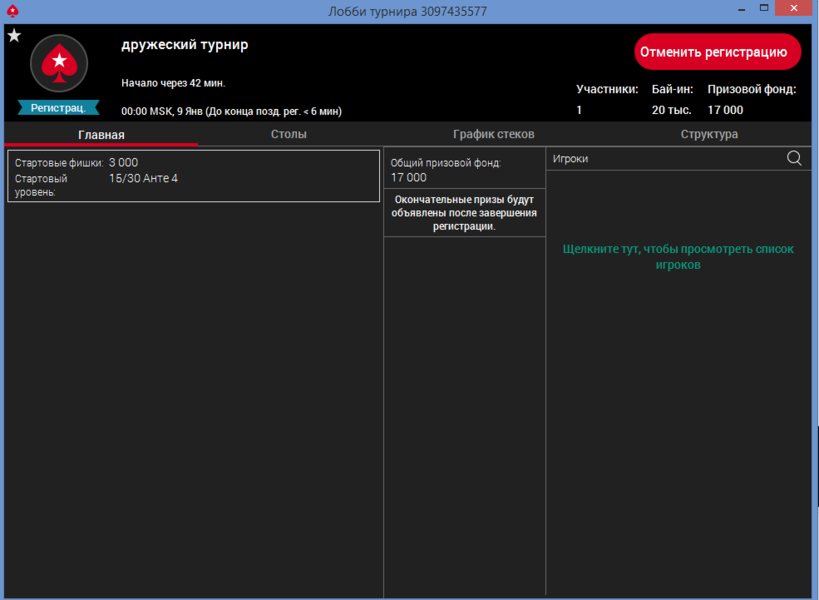Switch to the Главная tab
Screen dimensions: 819x600
(x=101, y=134)
